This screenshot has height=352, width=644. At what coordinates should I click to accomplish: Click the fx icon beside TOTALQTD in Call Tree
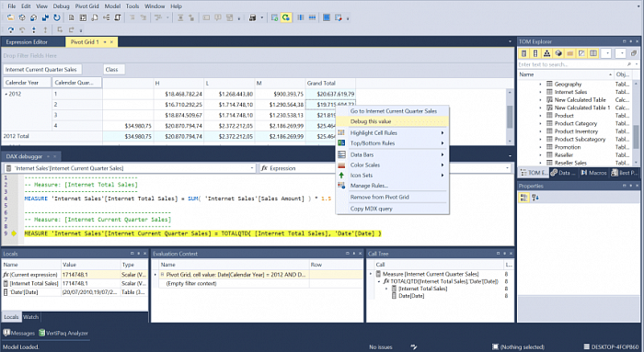[386, 281]
